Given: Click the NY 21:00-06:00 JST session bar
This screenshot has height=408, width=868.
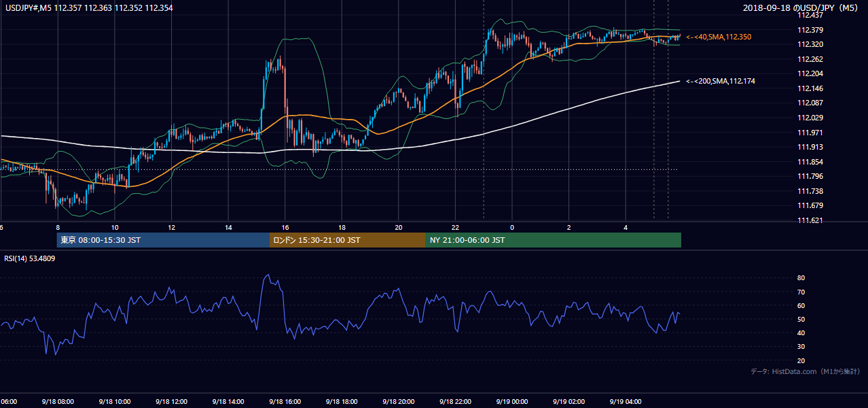Looking at the screenshot, I should pos(554,240).
